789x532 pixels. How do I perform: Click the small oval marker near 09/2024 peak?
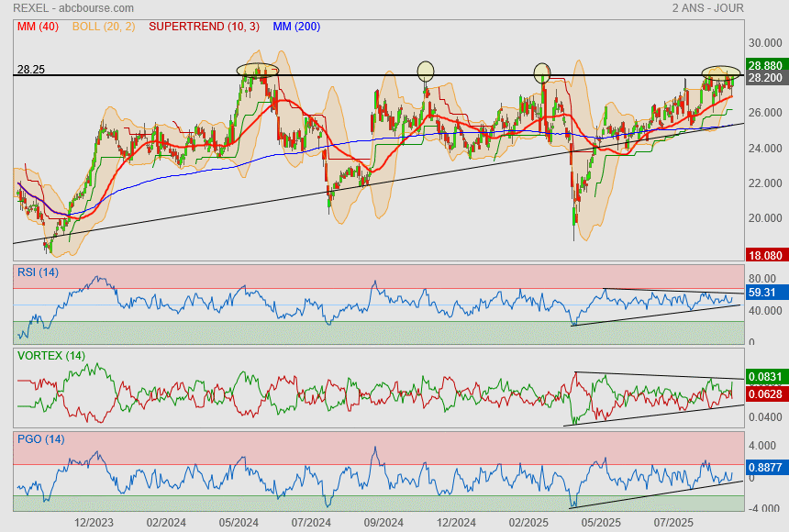(425, 71)
